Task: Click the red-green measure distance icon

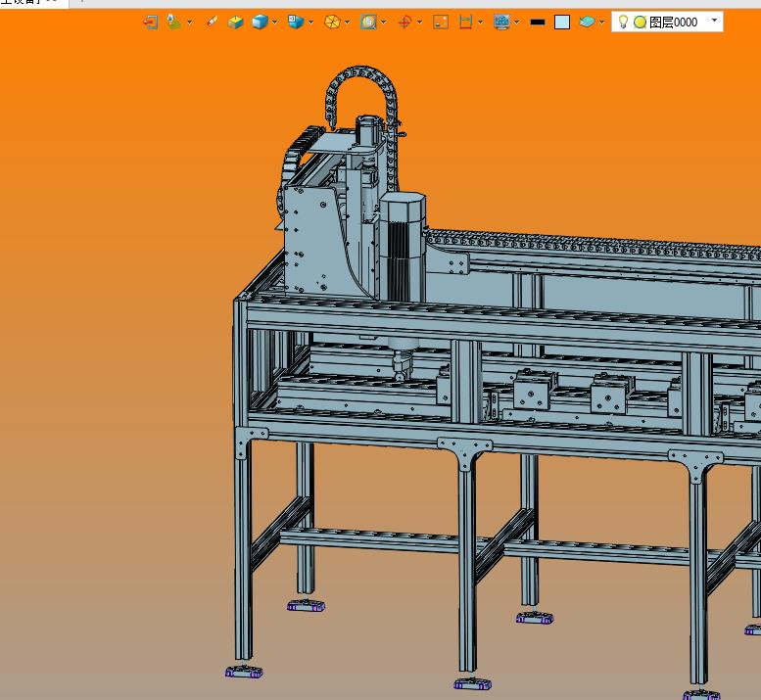Action: click(465, 23)
